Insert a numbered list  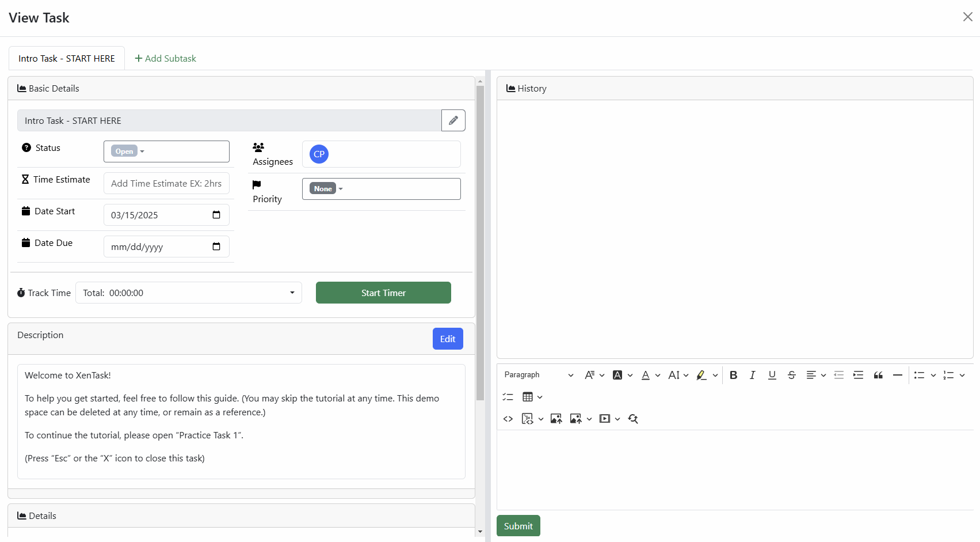tap(948, 375)
